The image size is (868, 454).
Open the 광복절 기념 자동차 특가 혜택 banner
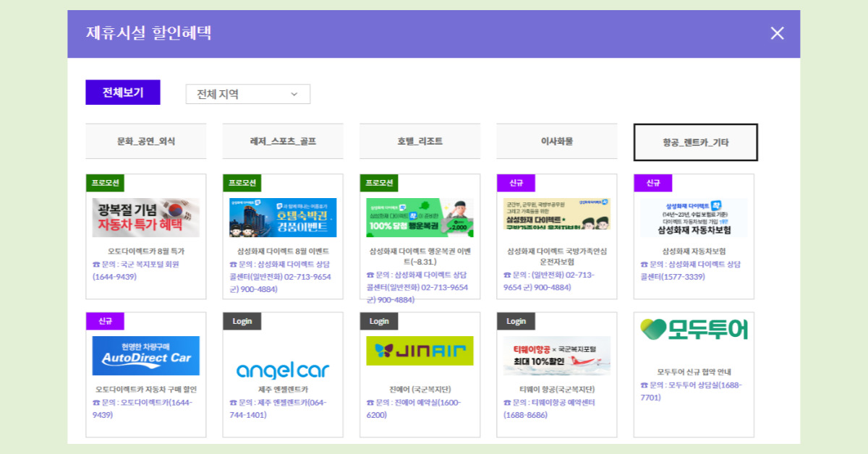pyautogui.click(x=146, y=218)
